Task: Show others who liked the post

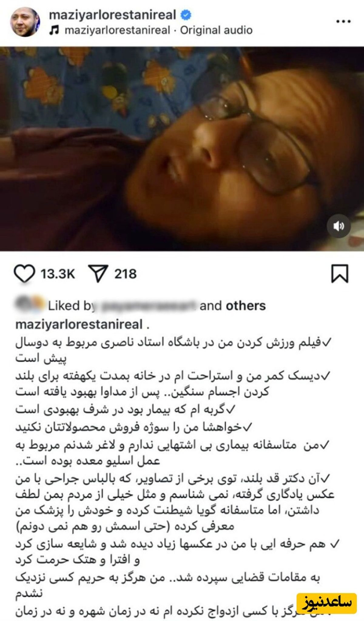Action: click(x=245, y=306)
